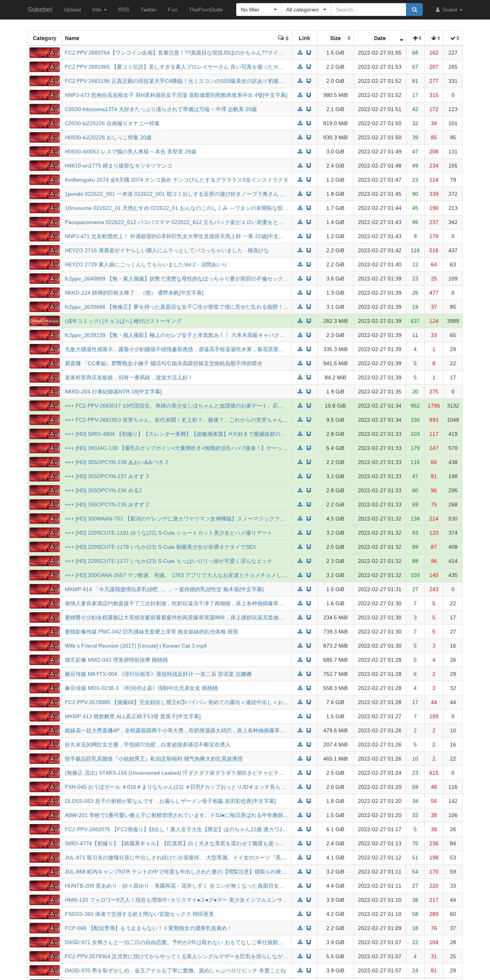Open magnet link for the Manga row
Image resolution: width=490 pixels, height=980 pixels.
pos(309,321)
